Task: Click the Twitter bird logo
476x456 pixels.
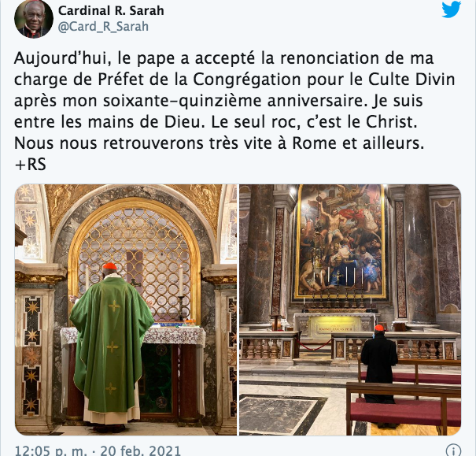Action: [451, 9]
